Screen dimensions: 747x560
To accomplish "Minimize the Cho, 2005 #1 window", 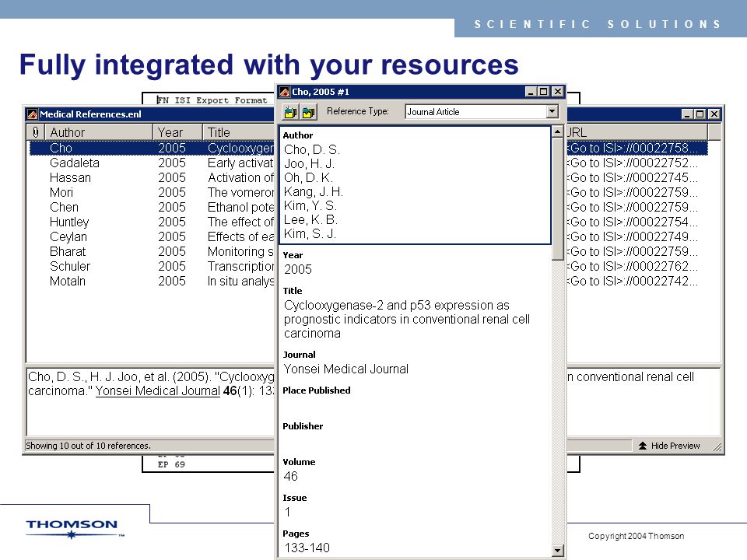I will 530,92.
